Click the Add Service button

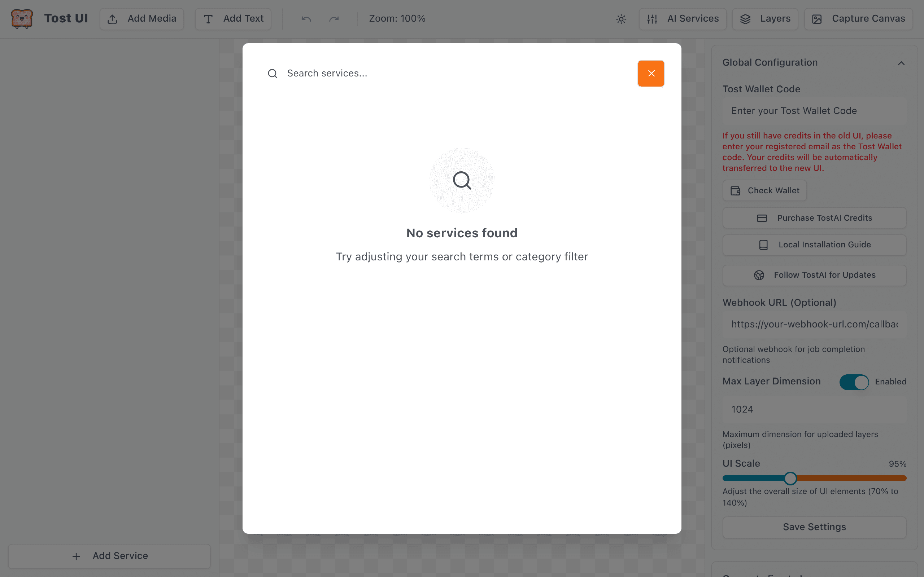click(109, 556)
